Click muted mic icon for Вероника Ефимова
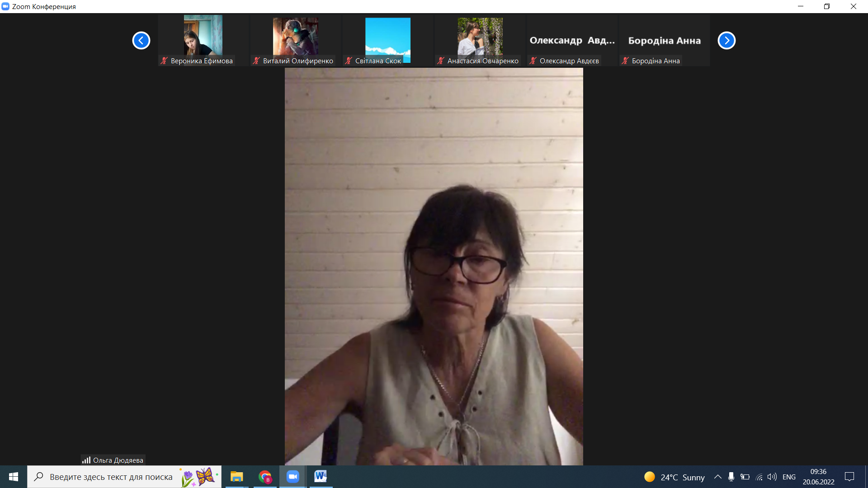 click(x=164, y=61)
